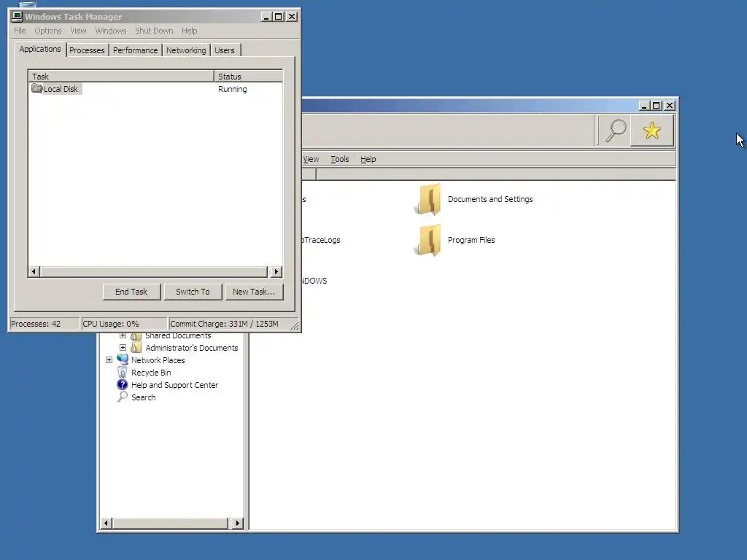Click the Processes: 42 status field
747x560 pixels.
pos(44,324)
